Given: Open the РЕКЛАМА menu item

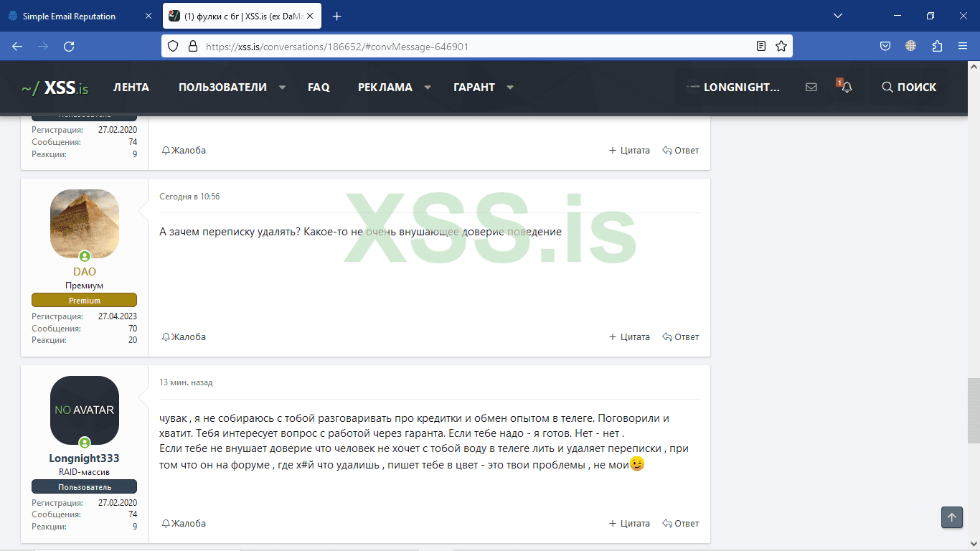Looking at the screenshot, I should click(385, 88).
